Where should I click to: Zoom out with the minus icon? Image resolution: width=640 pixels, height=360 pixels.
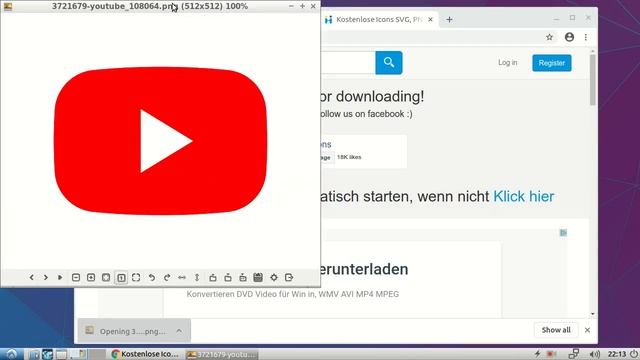[x=76, y=278]
